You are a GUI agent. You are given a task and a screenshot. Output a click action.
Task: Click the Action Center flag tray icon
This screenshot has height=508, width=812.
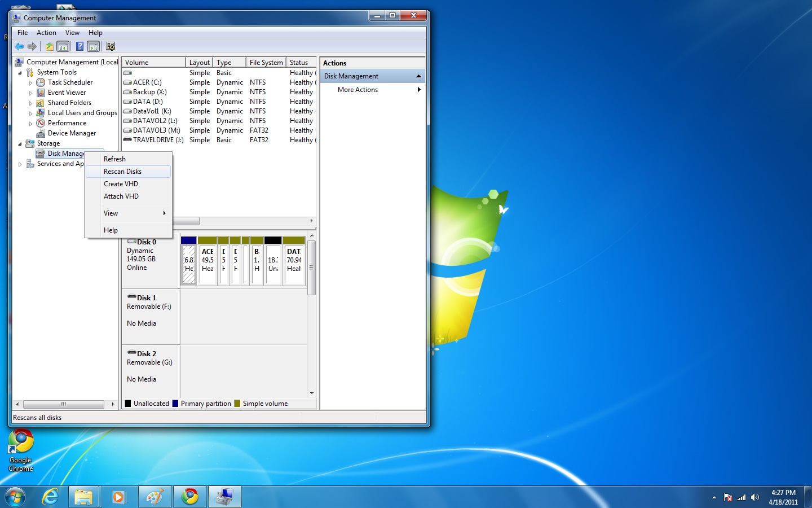point(728,497)
